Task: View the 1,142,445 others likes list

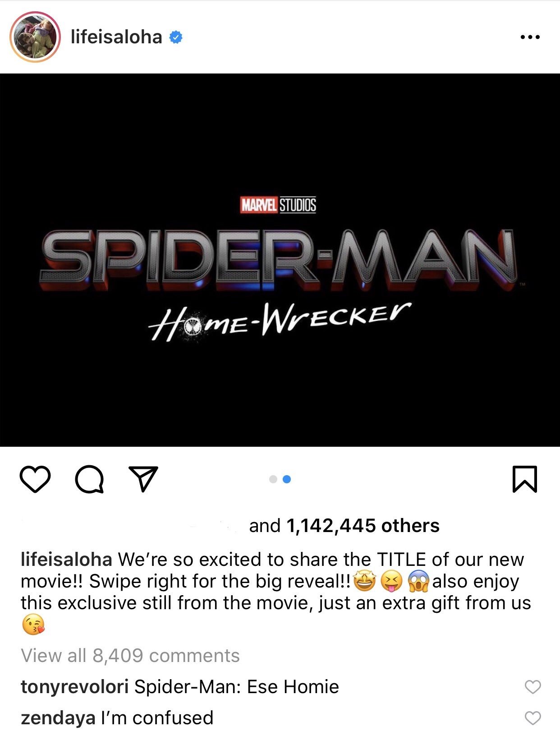Action: coord(363,526)
